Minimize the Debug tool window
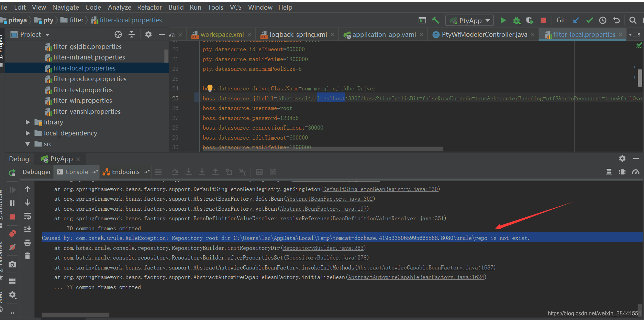Viewport: 644px width, 320px height. tap(636, 158)
